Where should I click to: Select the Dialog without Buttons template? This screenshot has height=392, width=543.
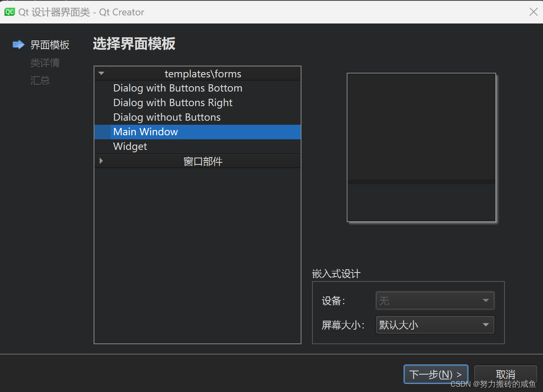pos(167,117)
